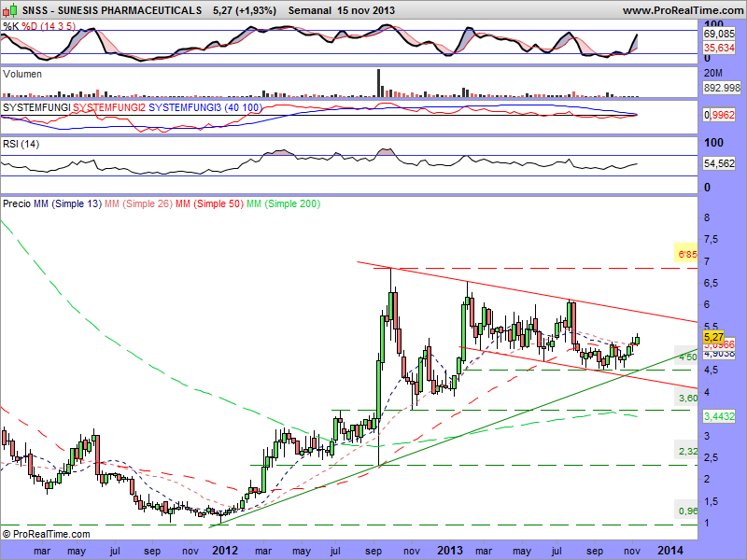Select the red SYSTEMFUNGI2 label
Viewport: 747px width, 560px height.
(109, 107)
